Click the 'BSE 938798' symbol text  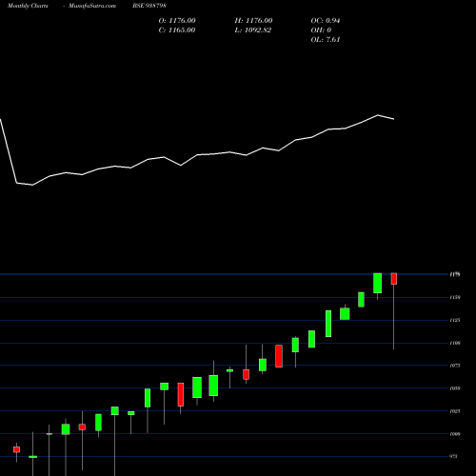pyautogui.click(x=149, y=6)
